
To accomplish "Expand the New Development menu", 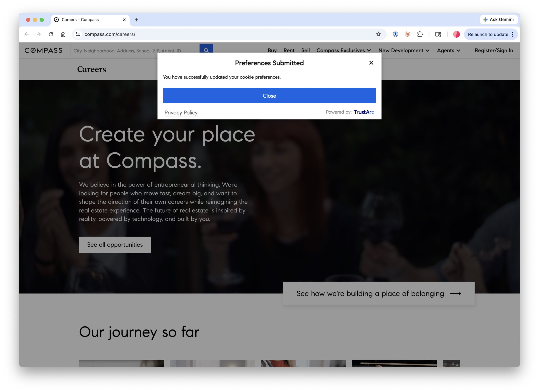I will click(x=404, y=50).
